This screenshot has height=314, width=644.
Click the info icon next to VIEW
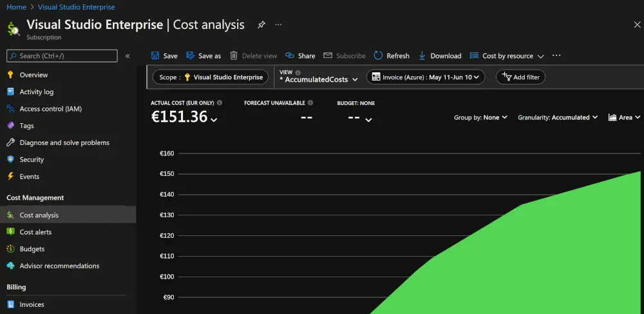pos(298,72)
